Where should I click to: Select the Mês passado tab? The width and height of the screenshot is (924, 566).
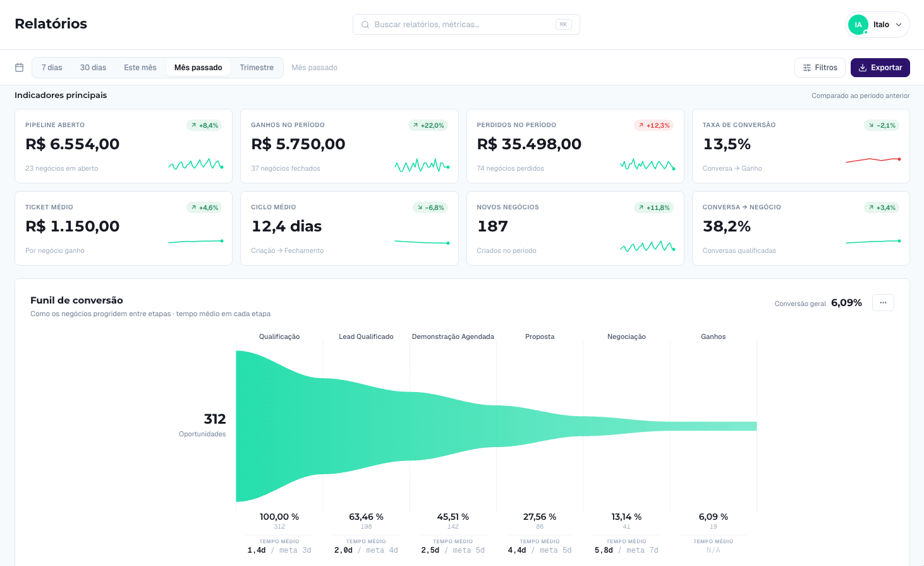(198, 68)
